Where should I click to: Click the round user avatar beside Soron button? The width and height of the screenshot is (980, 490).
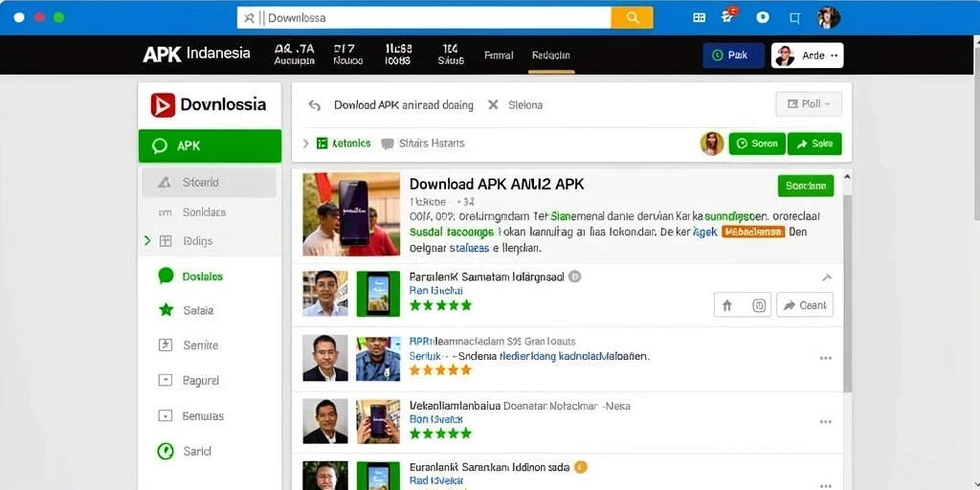click(712, 144)
